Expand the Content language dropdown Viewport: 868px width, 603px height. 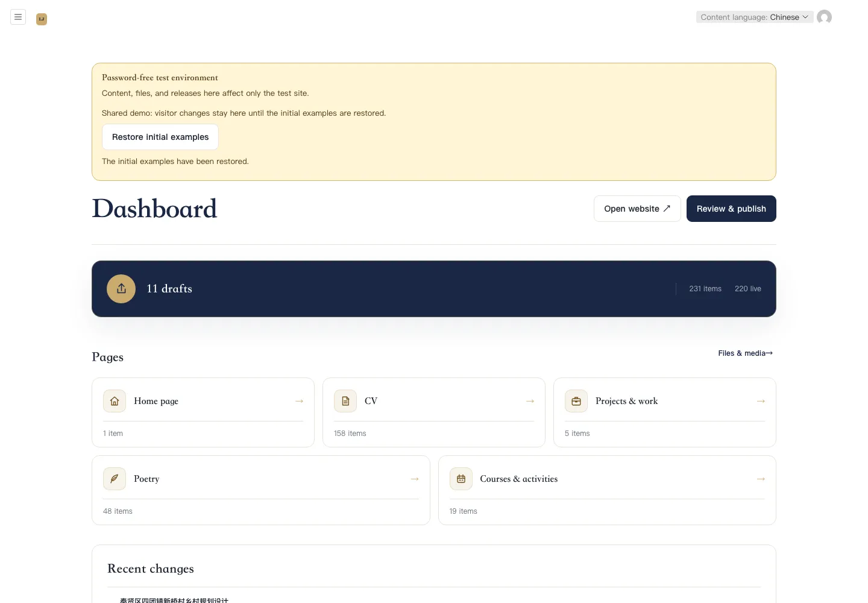754,17
